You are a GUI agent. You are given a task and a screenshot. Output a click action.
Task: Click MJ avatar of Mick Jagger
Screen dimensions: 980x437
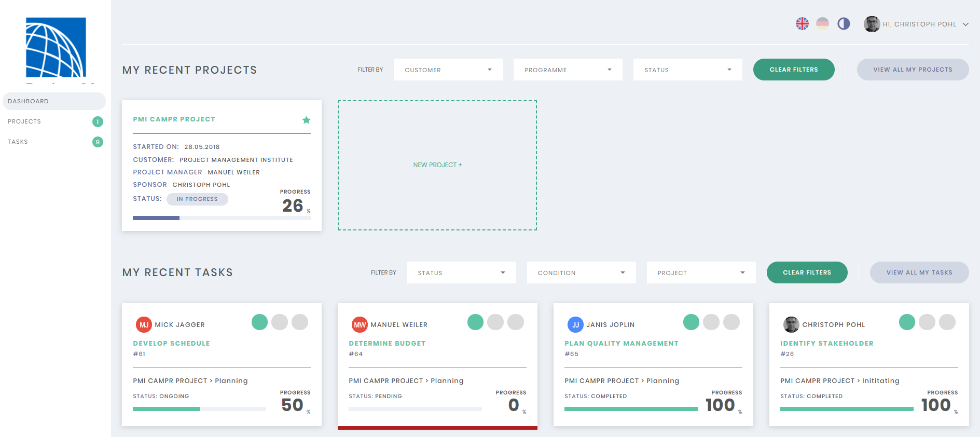[144, 325]
